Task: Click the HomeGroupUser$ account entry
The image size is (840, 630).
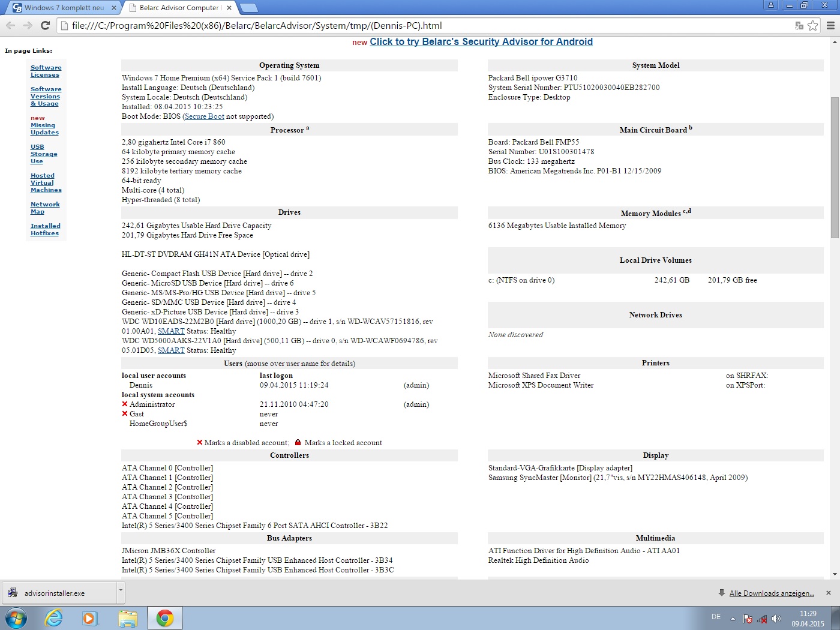Action: tap(158, 424)
